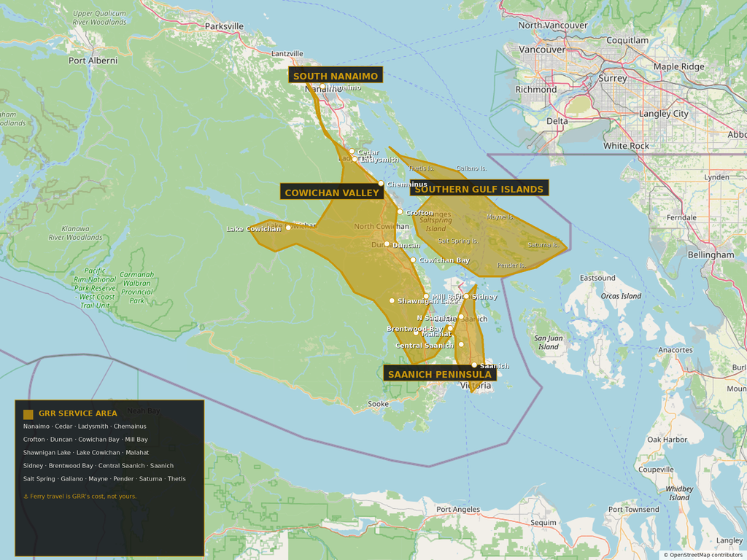Click the Cowichan Bay marker dot
Image resolution: width=747 pixels, height=560 pixels.
[413, 260]
